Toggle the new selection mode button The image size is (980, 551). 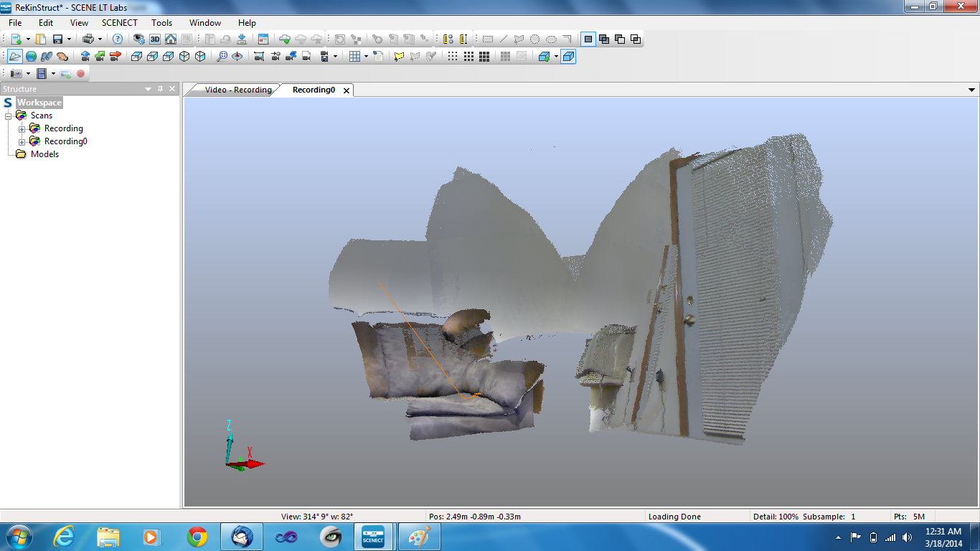[588, 39]
